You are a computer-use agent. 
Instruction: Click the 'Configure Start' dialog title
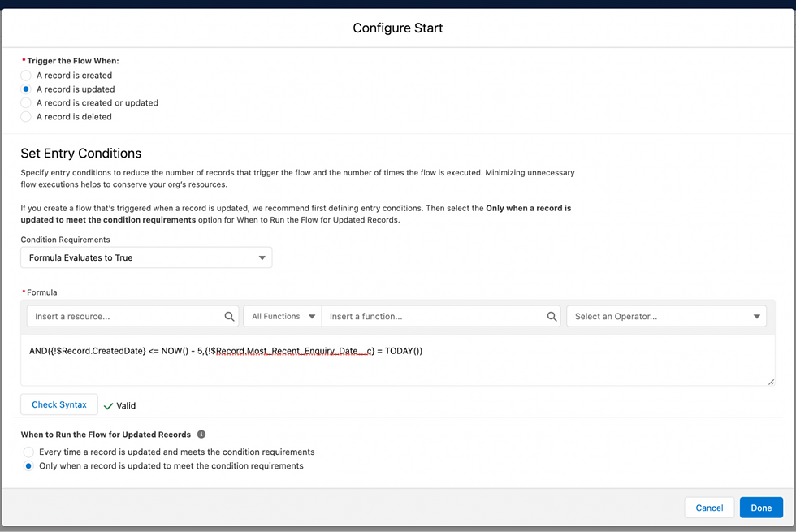pyautogui.click(x=397, y=28)
